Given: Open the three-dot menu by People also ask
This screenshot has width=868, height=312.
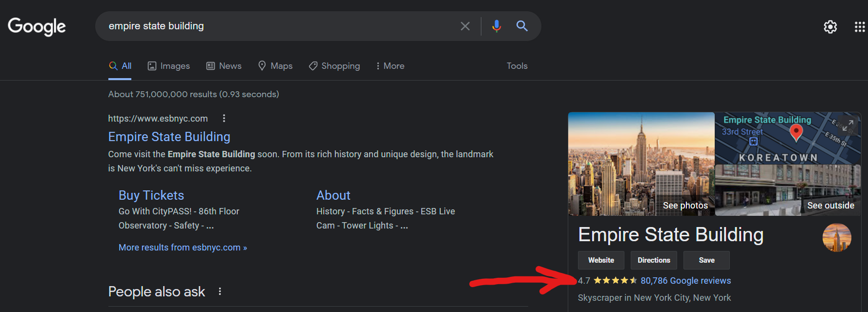Looking at the screenshot, I should [220, 291].
